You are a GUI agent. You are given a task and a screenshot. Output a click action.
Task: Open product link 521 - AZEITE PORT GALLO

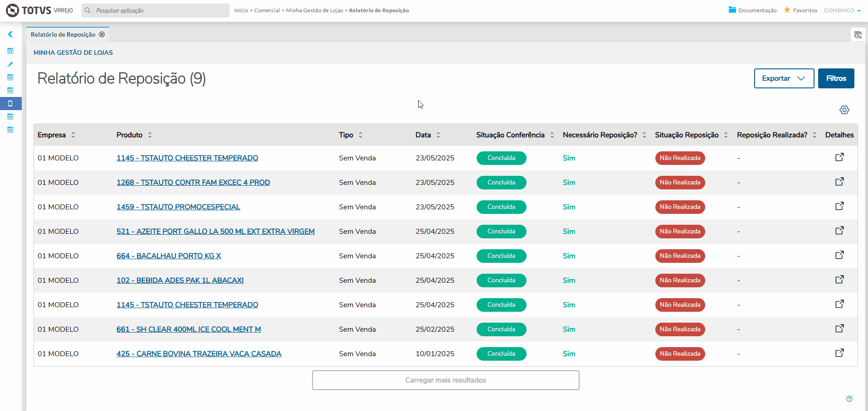click(215, 232)
